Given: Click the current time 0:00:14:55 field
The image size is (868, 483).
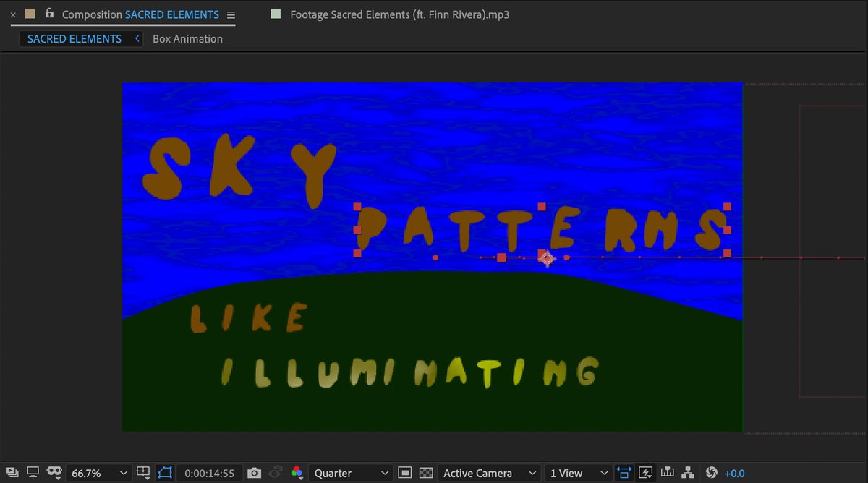Looking at the screenshot, I should (x=209, y=473).
